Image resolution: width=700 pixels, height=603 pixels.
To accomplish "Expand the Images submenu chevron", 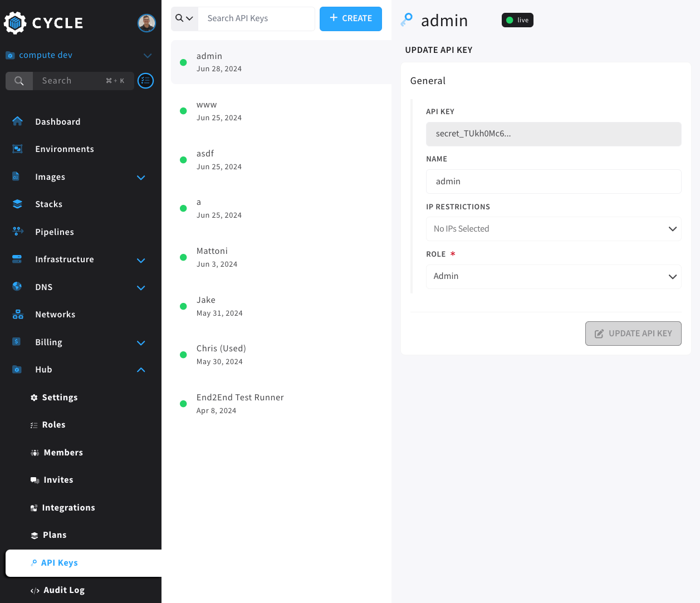I will pos(141,177).
